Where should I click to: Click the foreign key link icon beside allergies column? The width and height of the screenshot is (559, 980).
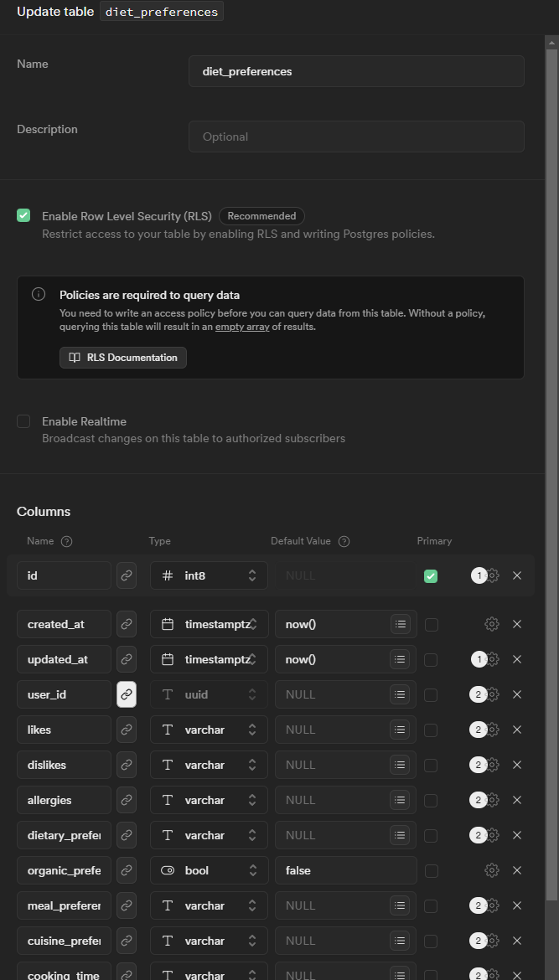click(126, 799)
